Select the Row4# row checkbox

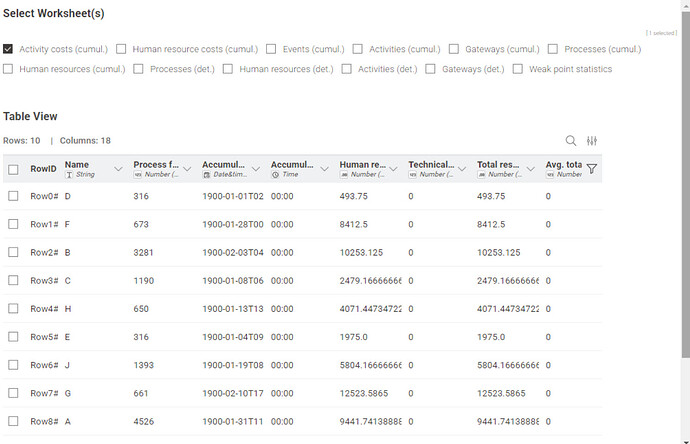(x=13, y=309)
